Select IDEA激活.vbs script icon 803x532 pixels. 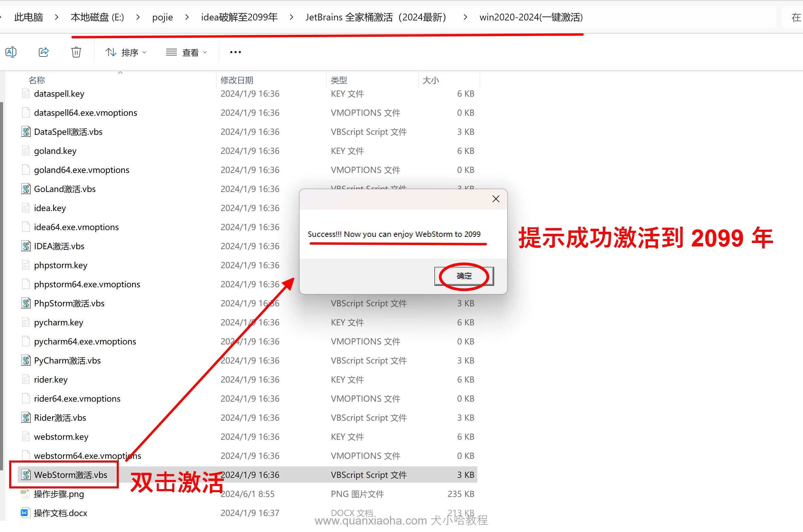pos(26,246)
